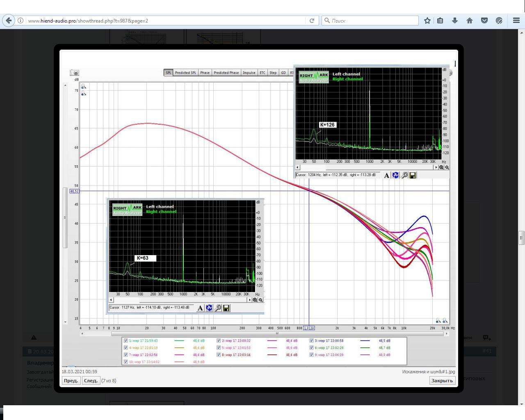Click the blue refresh icon in the K=126 window
The width and height of the screenshot is (525, 420).
pyautogui.click(x=395, y=176)
